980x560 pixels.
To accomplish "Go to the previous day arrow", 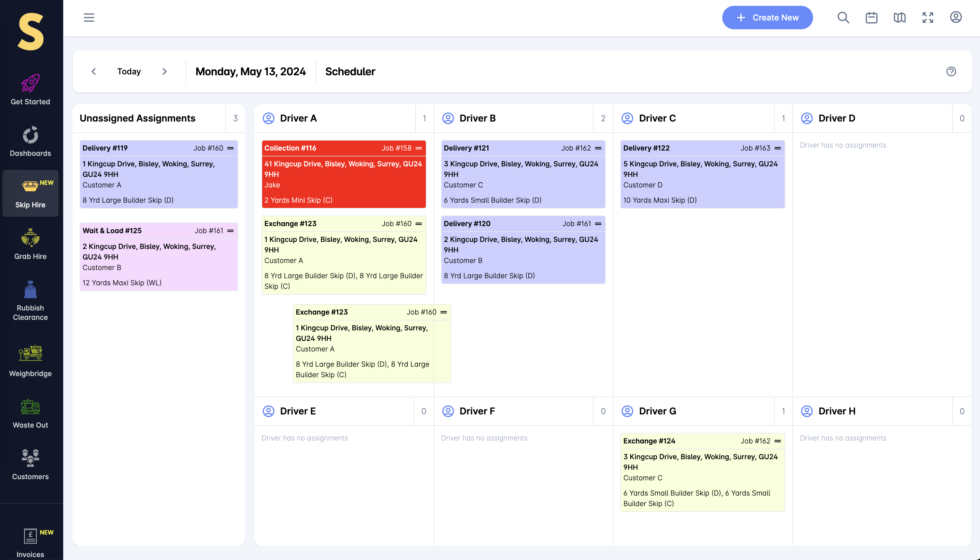I will pyautogui.click(x=93, y=71).
